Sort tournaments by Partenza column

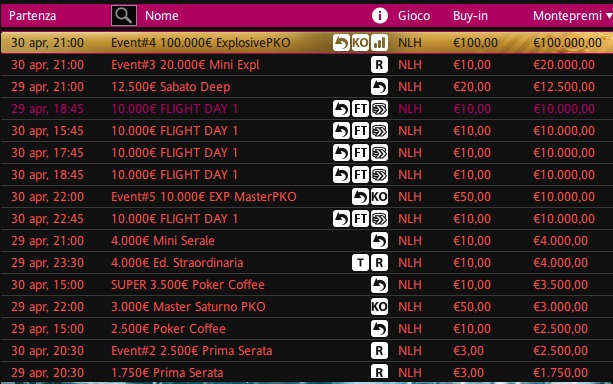pyautogui.click(x=32, y=16)
